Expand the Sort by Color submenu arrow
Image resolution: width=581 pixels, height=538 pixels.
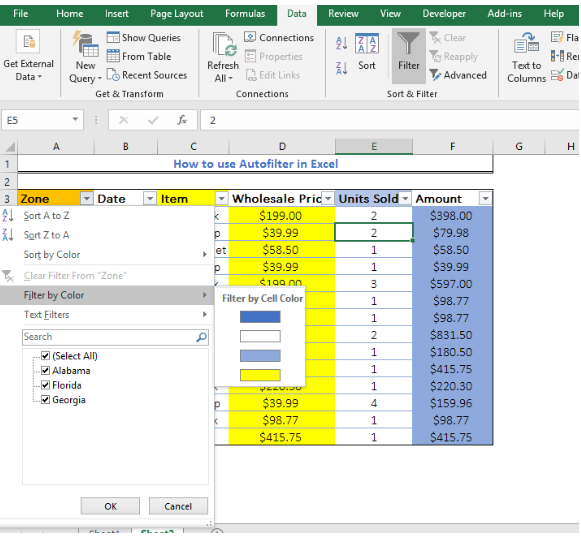point(205,255)
